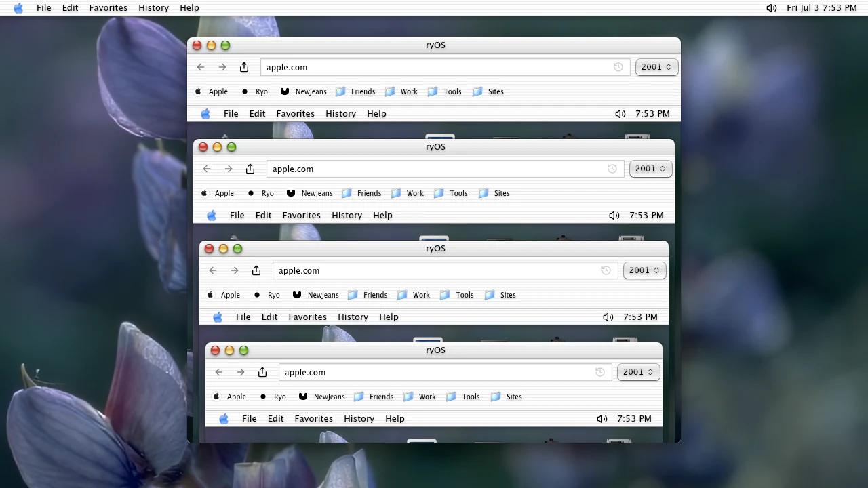Click back arrow in innermost ryOS window
Viewport: 868px width, 488px height.
coord(219,372)
